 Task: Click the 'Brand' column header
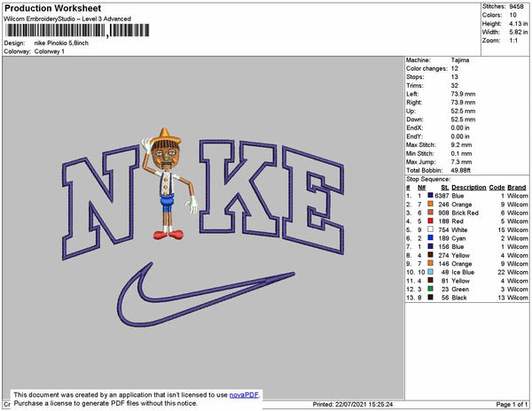(x=517, y=188)
